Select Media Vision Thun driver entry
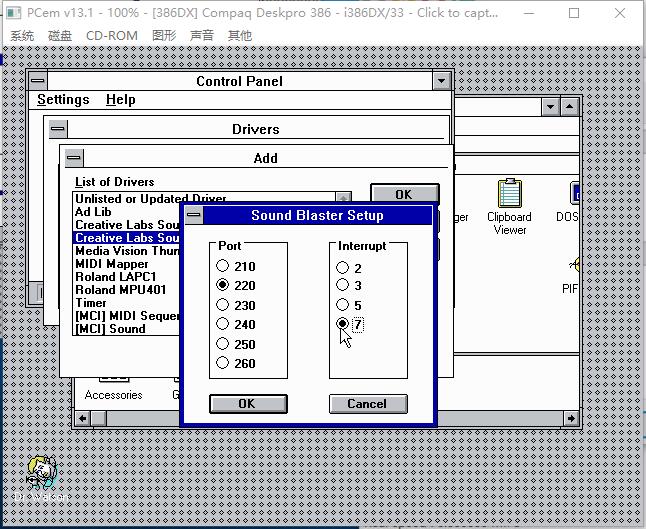 pyautogui.click(x=127, y=251)
